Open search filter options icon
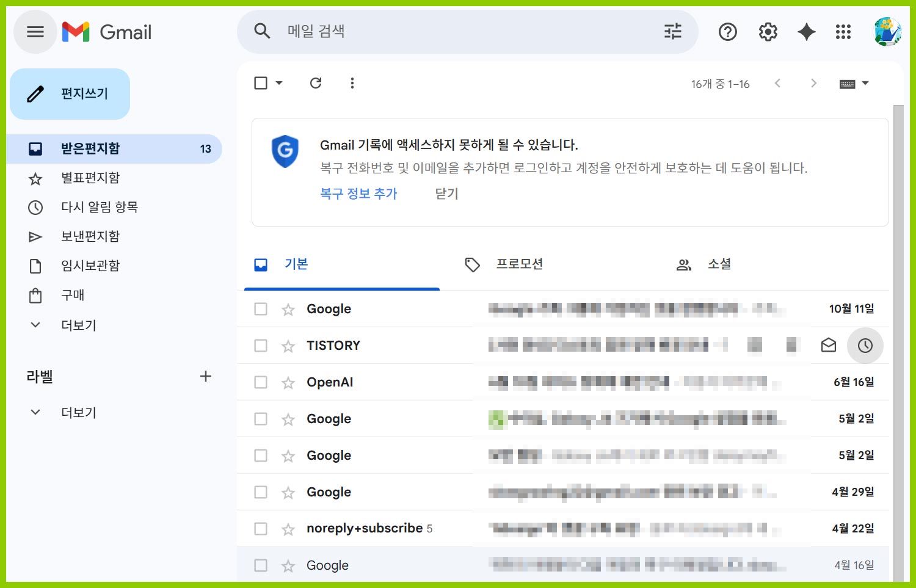The width and height of the screenshot is (916, 588). (673, 31)
